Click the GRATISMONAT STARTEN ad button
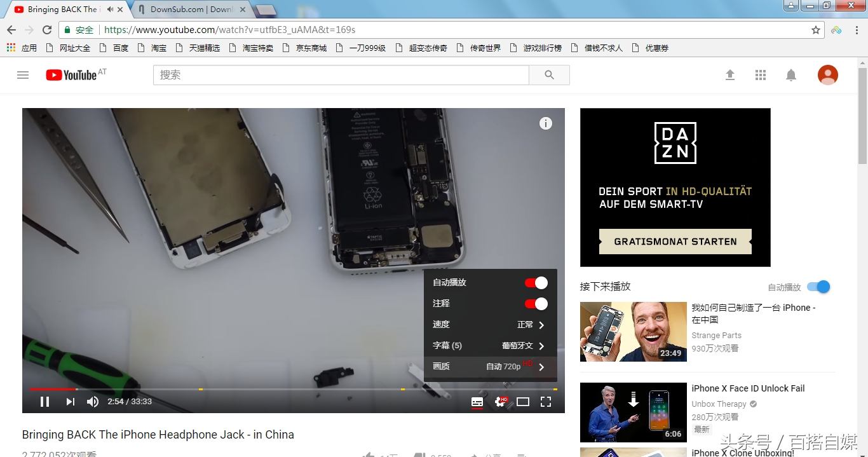 tap(675, 242)
